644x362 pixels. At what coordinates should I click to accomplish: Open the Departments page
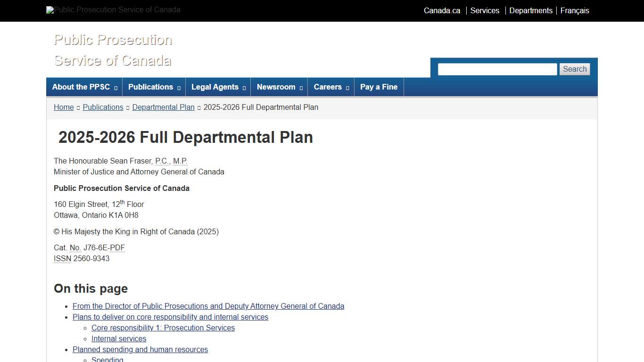tap(531, 10)
